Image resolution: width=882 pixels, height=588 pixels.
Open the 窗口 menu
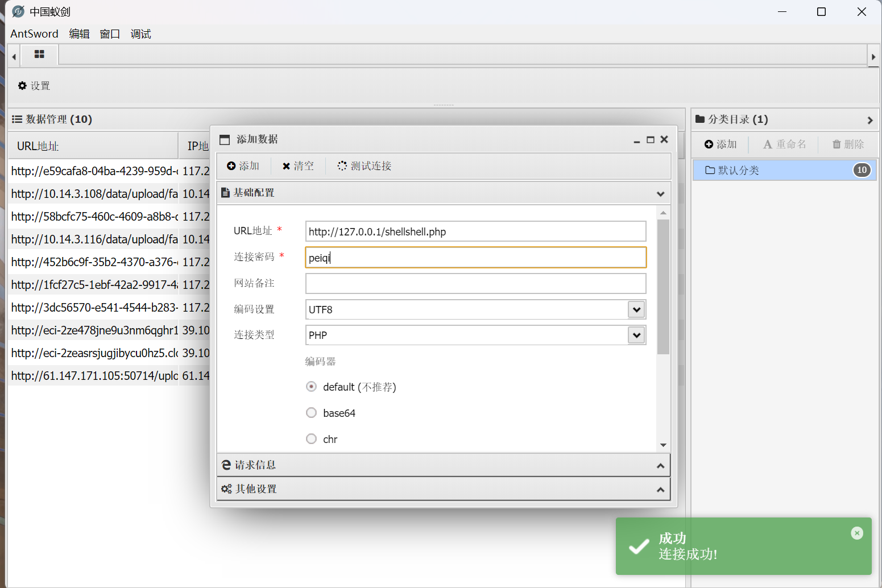(x=110, y=34)
